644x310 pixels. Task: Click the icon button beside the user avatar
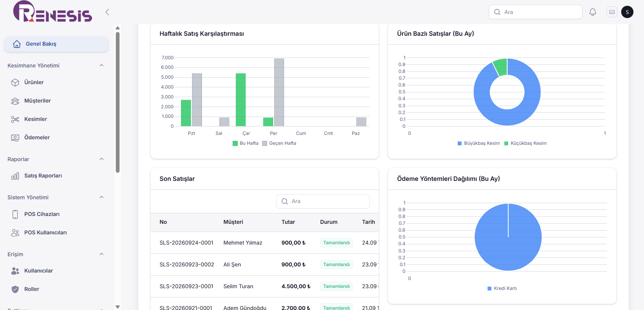click(612, 12)
